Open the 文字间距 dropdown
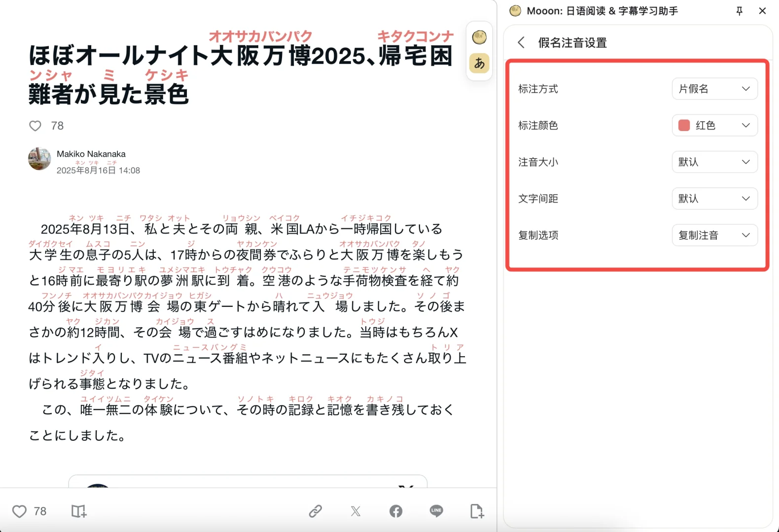Screen dimensions: 779x532 (714, 199)
